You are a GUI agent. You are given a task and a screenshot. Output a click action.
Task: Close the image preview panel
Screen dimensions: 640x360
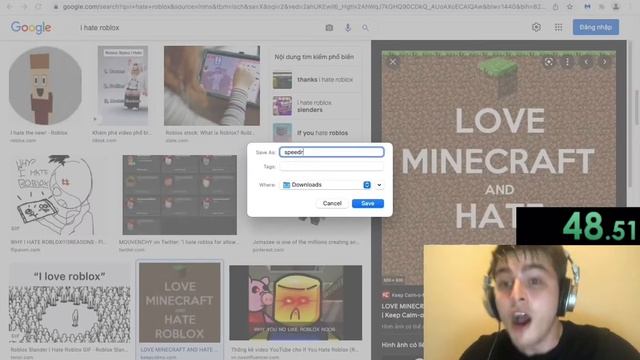[393, 62]
